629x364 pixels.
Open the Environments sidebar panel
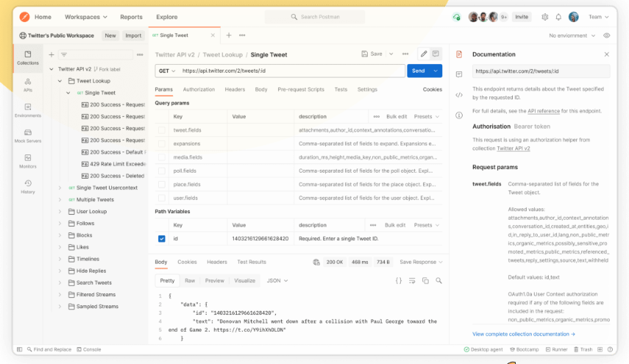28,110
